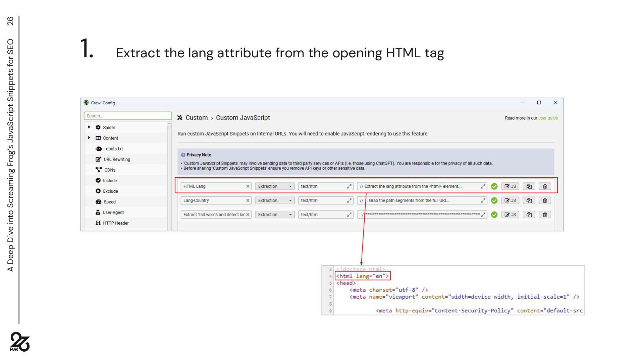Open JS editor for Lang-Country snippet
The image size is (644, 362).
point(510,200)
